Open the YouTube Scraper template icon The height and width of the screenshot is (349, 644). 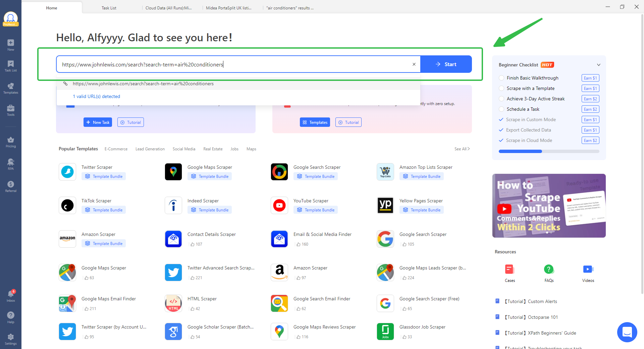point(279,205)
